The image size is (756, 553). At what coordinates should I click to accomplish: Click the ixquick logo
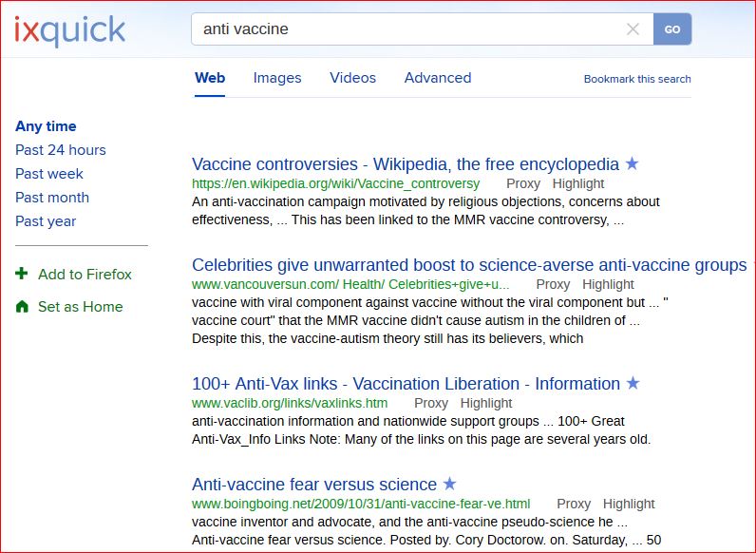point(70,31)
